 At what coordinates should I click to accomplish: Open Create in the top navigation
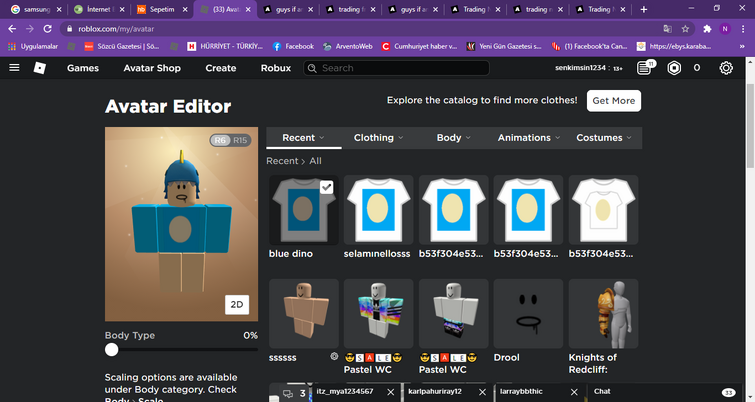coord(221,68)
